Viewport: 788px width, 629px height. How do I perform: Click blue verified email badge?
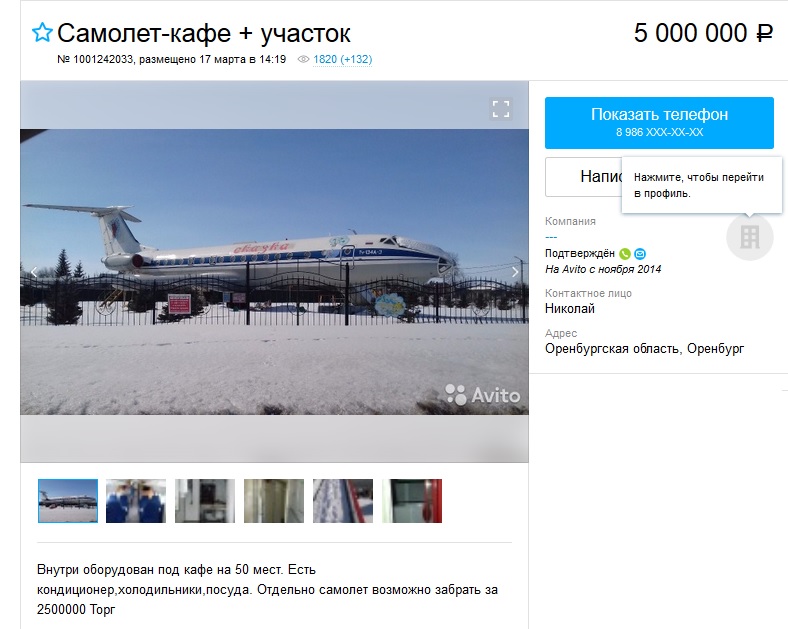(x=640, y=254)
